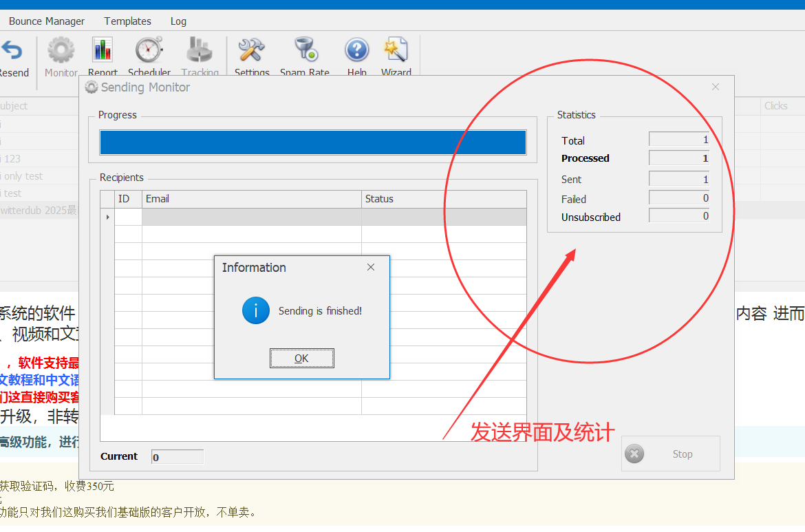Viewport: 805px width, 532px height.
Task: Click the info icon in the Information dialog
Action: pos(255,310)
